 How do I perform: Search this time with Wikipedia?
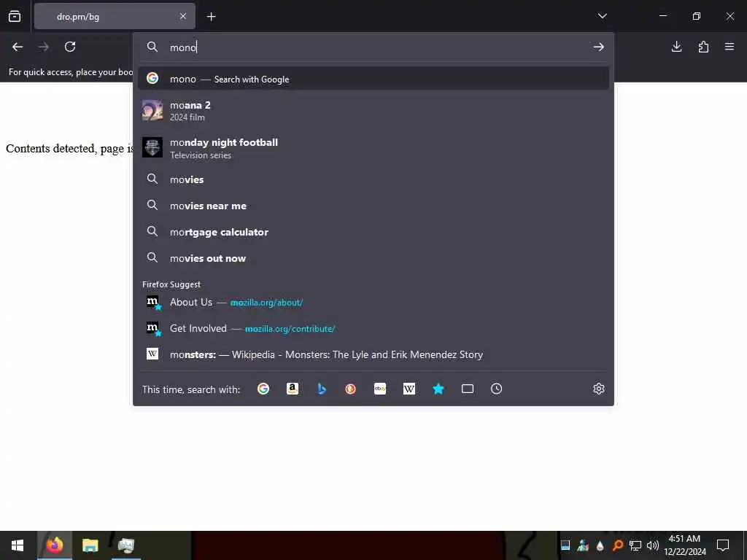coord(409,389)
